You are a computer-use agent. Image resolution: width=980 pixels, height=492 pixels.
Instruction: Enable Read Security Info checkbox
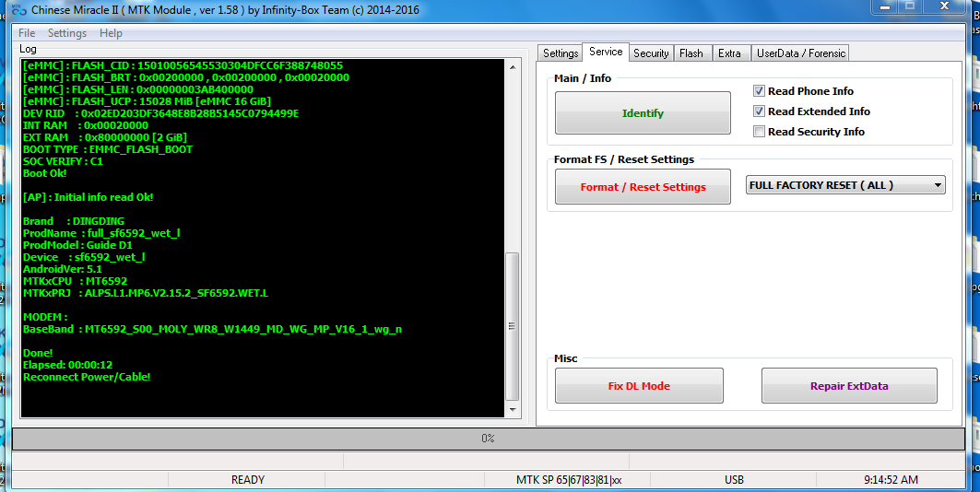coord(759,131)
